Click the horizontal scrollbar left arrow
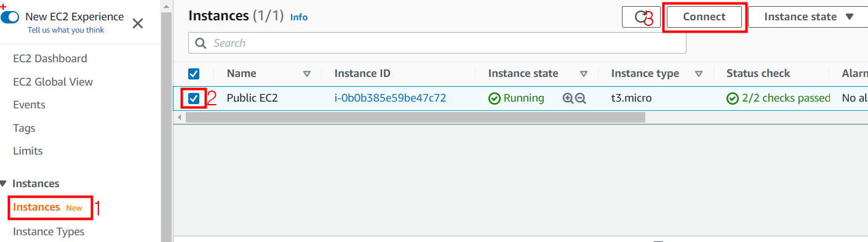Image resolution: width=868 pixels, height=242 pixels. click(179, 117)
